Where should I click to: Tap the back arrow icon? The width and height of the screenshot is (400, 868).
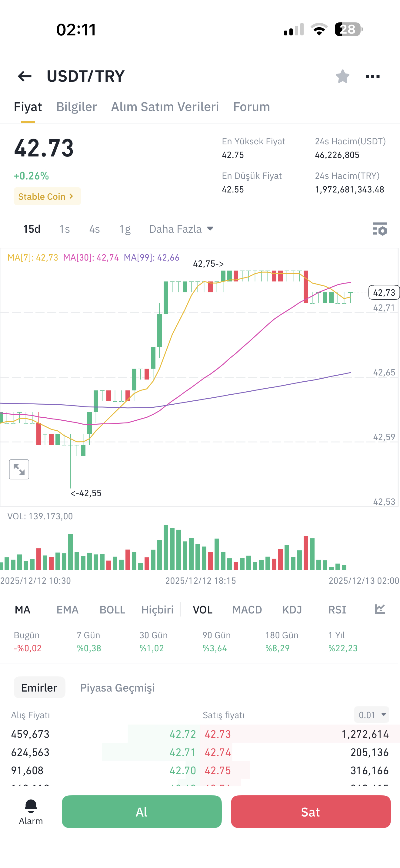25,76
